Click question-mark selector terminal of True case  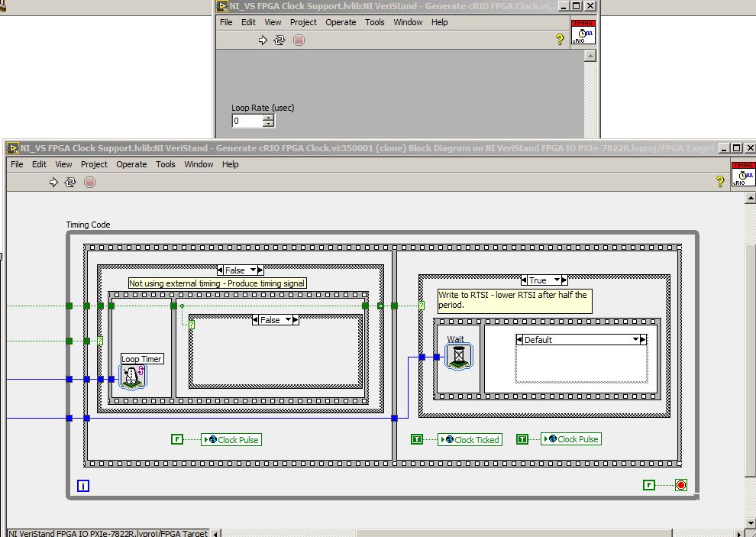coord(422,306)
